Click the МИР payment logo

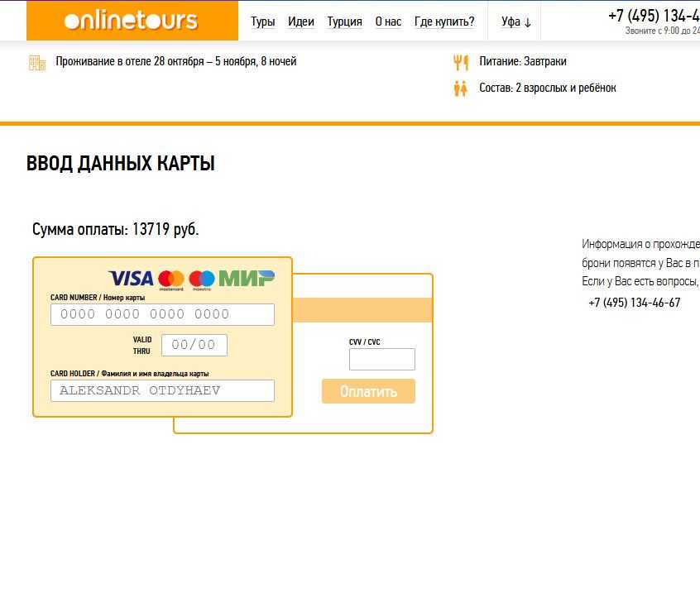(x=247, y=279)
